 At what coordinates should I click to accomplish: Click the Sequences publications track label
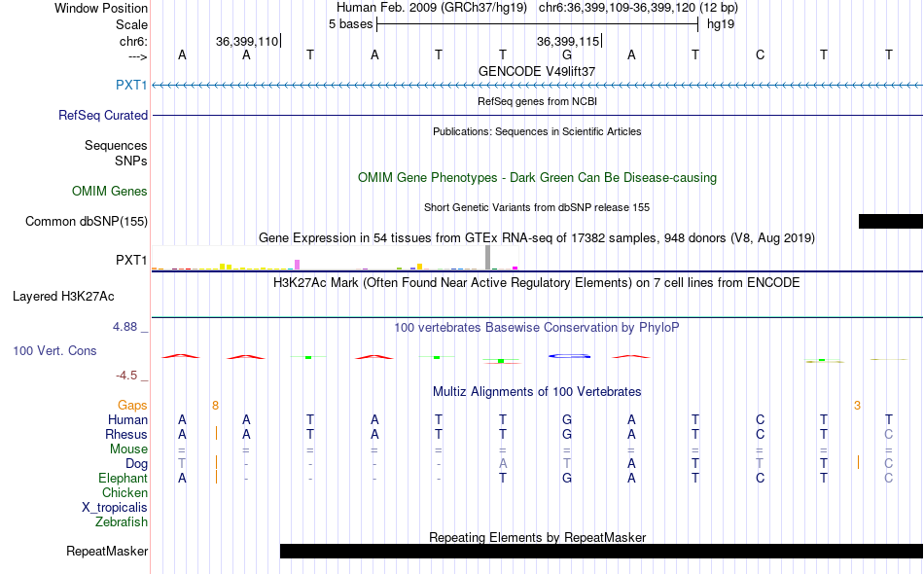coord(116,145)
